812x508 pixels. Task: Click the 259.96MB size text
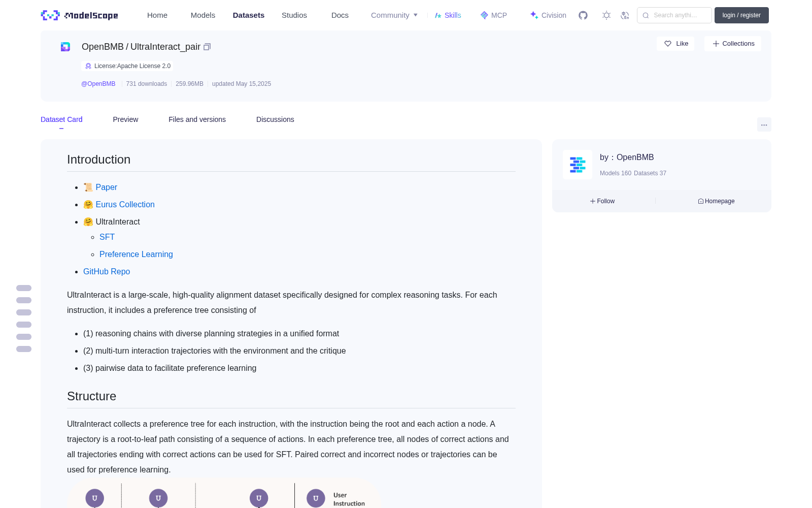pyautogui.click(x=189, y=84)
